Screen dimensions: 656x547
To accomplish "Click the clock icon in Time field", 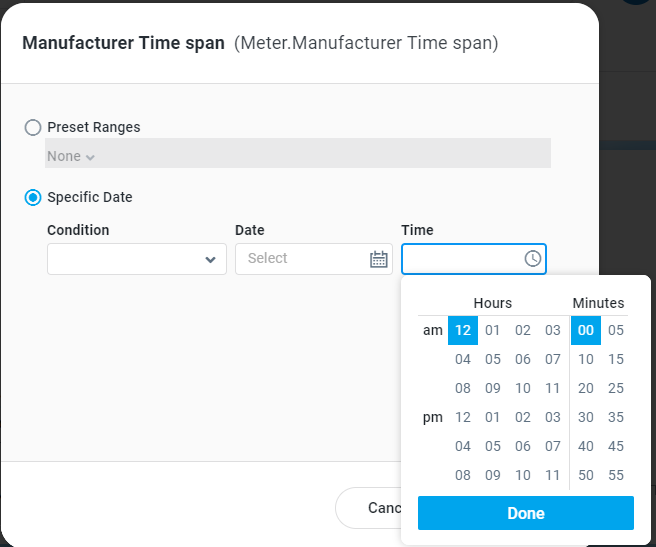I will click(x=533, y=259).
